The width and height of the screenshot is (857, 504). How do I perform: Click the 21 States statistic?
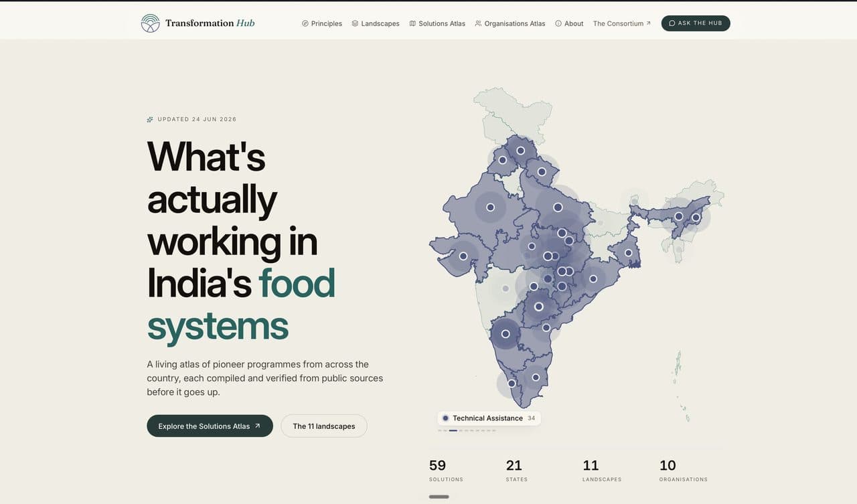pos(516,470)
